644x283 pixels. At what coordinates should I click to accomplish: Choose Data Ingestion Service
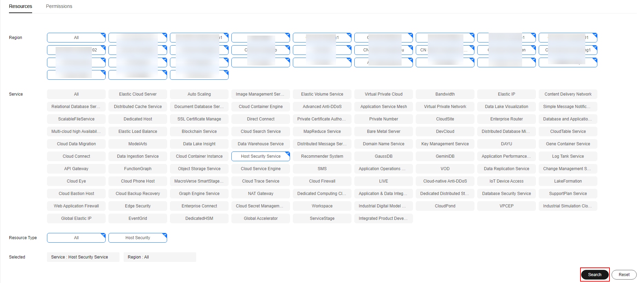(x=138, y=156)
